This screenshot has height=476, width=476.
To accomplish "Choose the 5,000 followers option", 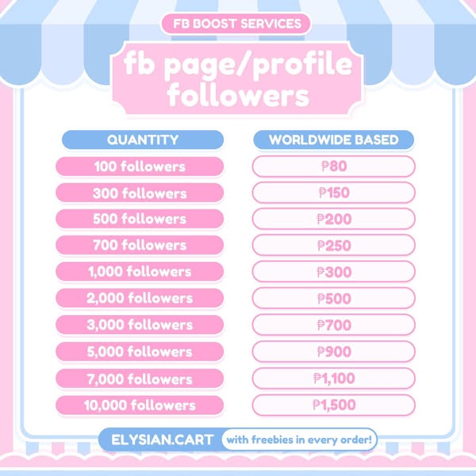I will (140, 351).
